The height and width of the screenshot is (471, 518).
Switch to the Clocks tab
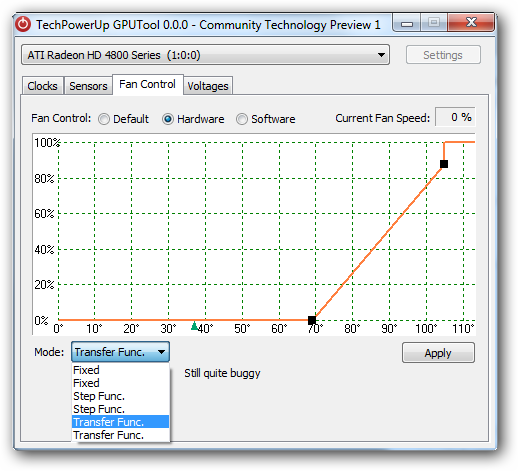coord(42,86)
